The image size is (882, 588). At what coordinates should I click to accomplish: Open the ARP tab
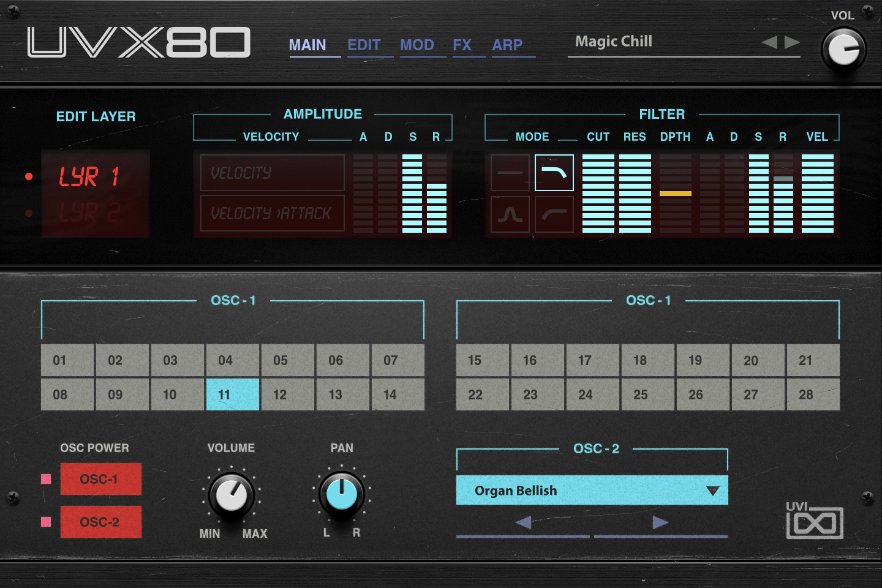click(507, 44)
